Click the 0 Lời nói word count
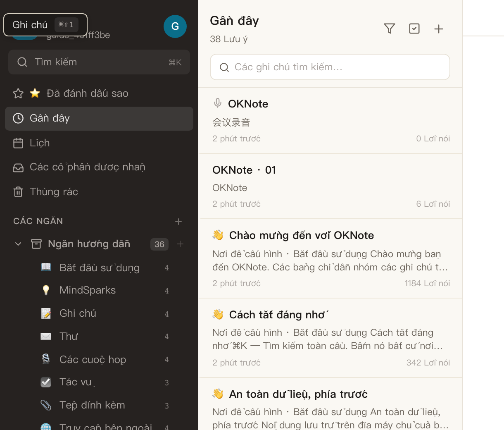The height and width of the screenshot is (430, 504). point(433,139)
